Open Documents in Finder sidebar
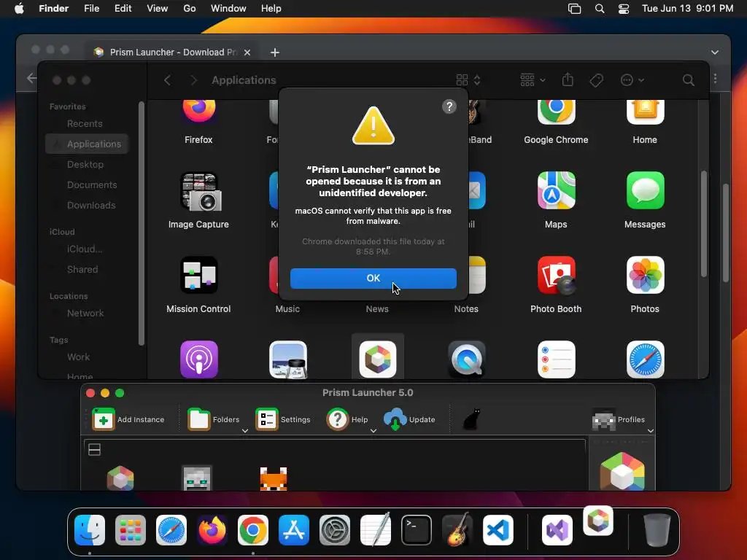Screen dimensions: 747x560 (91, 184)
